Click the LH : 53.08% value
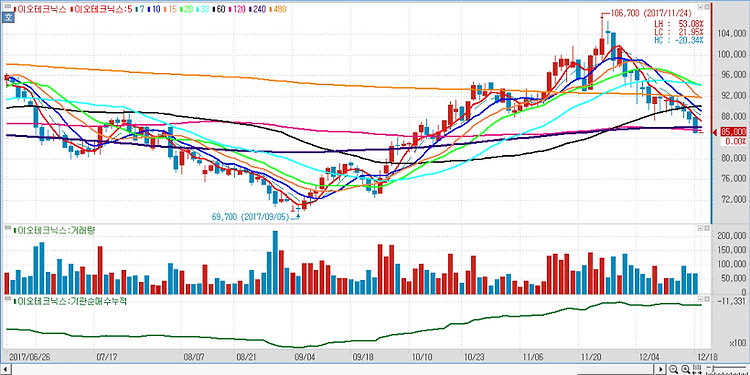Image resolution: width=750 pixels, height=375 pixels. point(679,23)
